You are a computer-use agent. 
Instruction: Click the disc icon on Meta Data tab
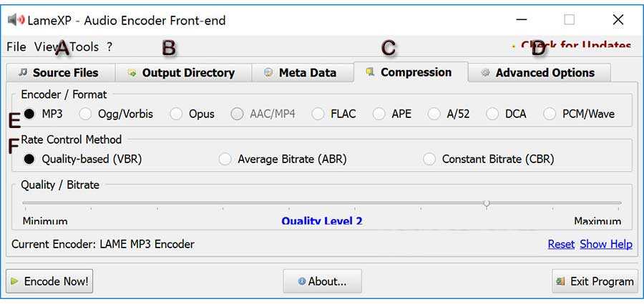268,73
